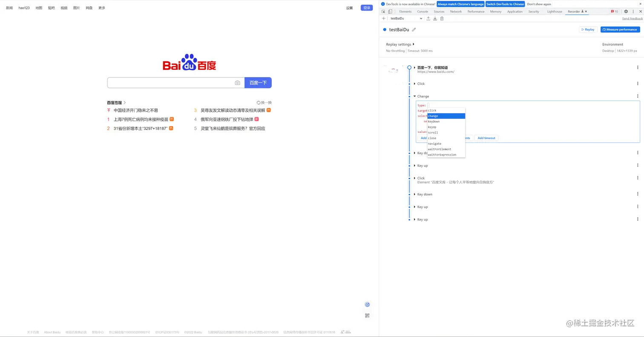Choose 'waitForElement' in the type dropdown
644x337 pixels.
(x=446, y=149)
